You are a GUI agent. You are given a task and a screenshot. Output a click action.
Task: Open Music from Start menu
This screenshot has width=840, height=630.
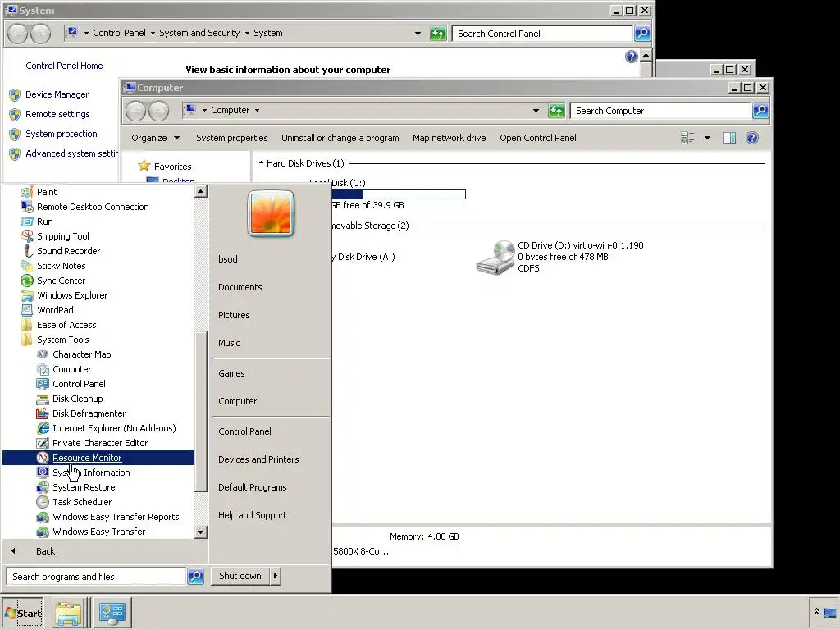[229, 343]
